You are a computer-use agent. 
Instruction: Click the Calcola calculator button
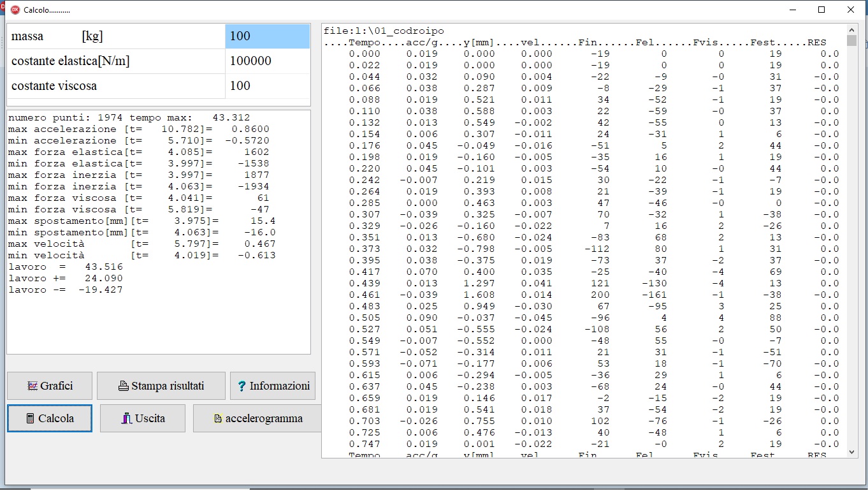point(50,419)
